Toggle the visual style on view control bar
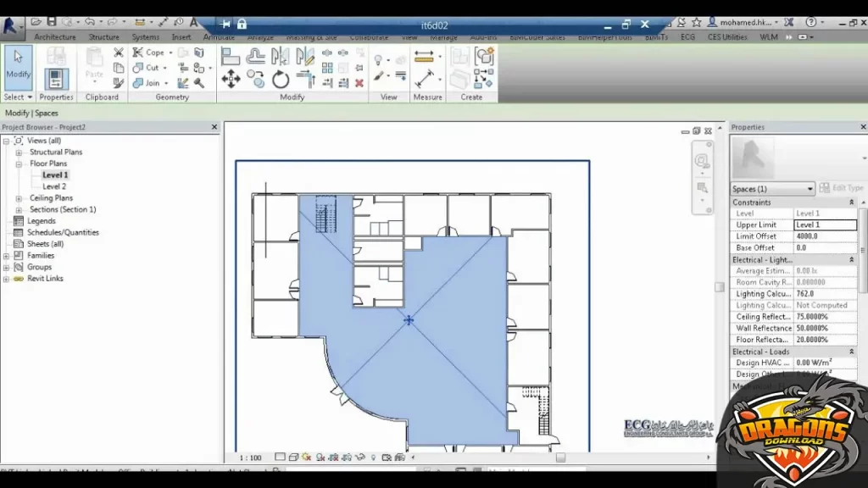The width and height of the screenshot is (868, 488). (x=293, y=457)
